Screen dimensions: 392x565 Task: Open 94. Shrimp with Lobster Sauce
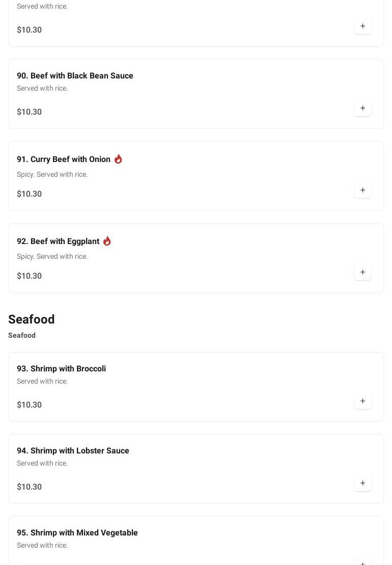click(73, 451)
